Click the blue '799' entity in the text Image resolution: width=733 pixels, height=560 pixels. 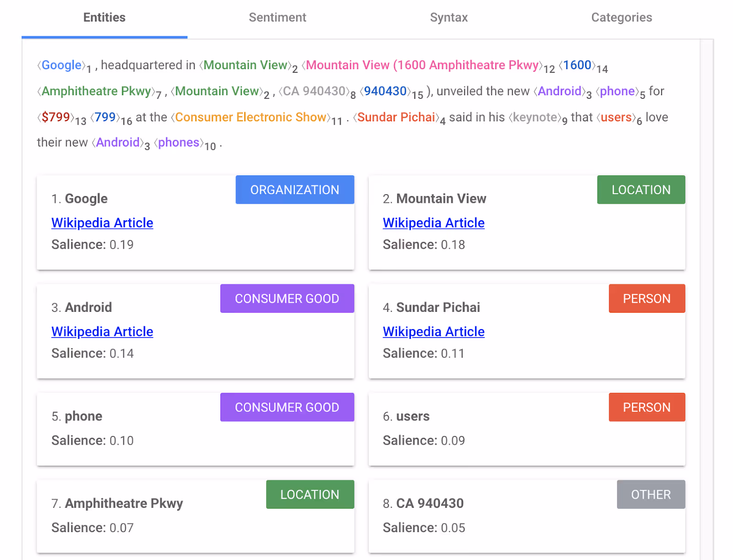tap(105, 117)
